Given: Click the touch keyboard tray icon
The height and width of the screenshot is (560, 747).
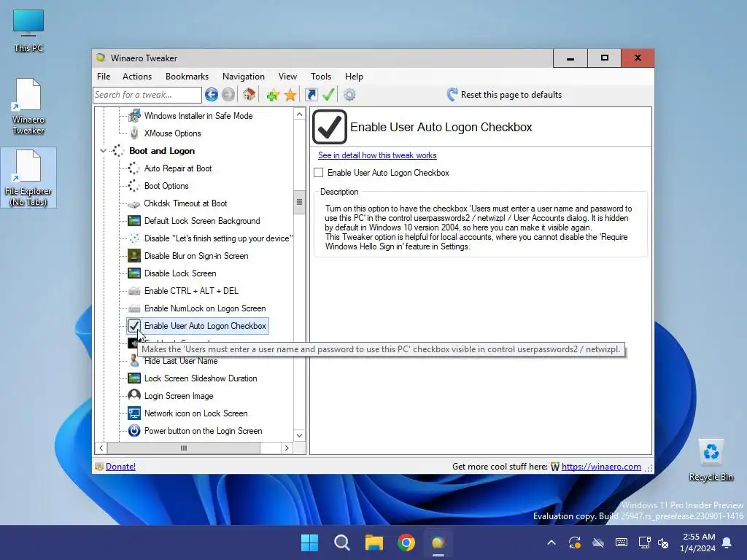Looking at the screenshot, I should [x=622, y=542].
